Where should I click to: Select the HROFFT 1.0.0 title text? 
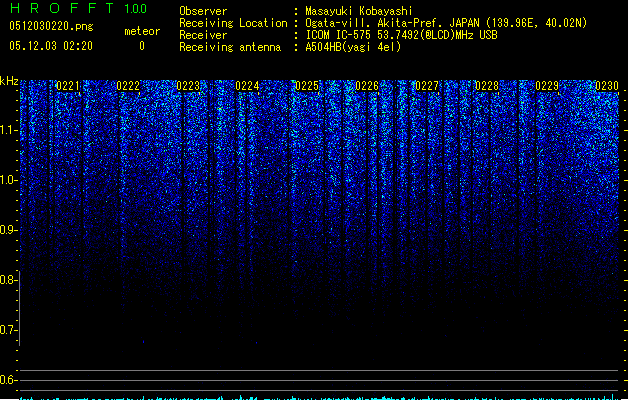(x=78, y=8)
